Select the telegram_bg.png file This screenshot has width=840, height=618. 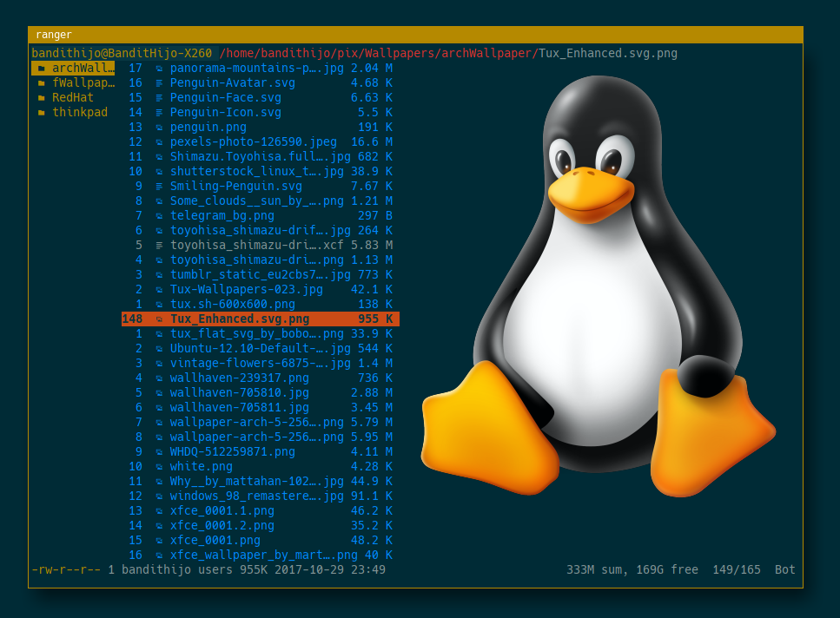click(x=222, y=216)
